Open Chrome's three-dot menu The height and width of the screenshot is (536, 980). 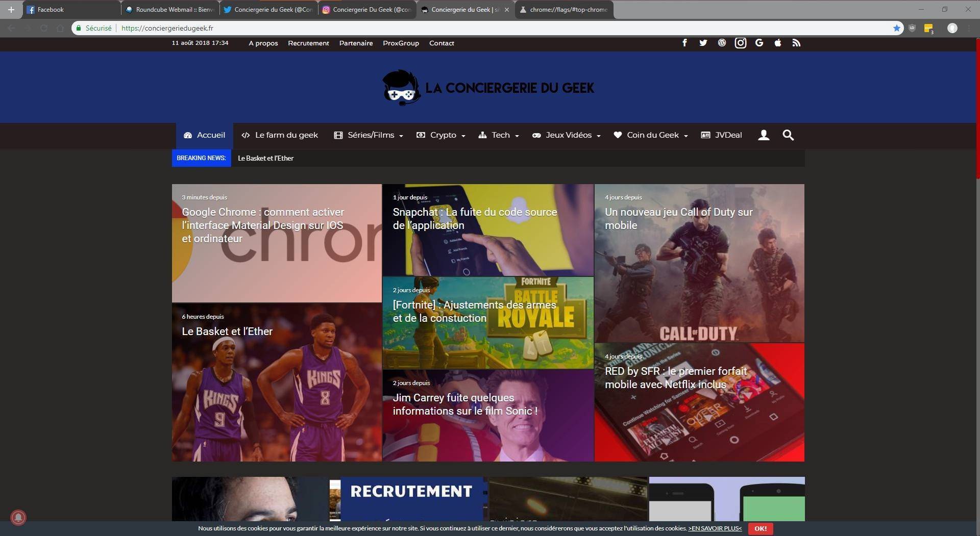point(969,28)
